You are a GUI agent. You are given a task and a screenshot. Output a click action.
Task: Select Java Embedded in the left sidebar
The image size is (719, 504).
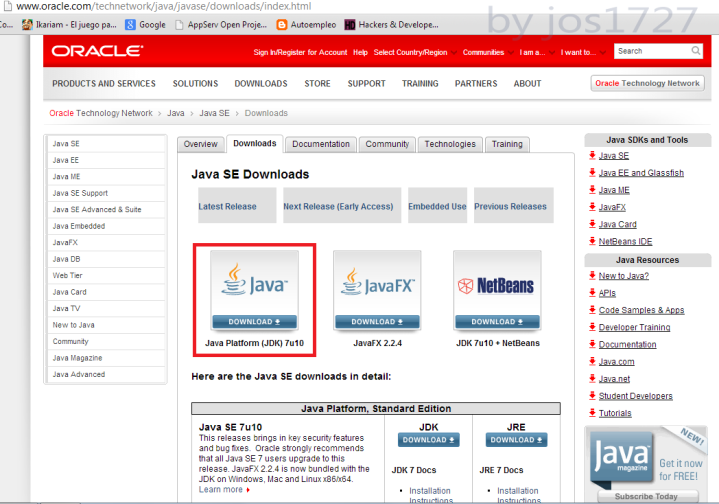point(106,226)
